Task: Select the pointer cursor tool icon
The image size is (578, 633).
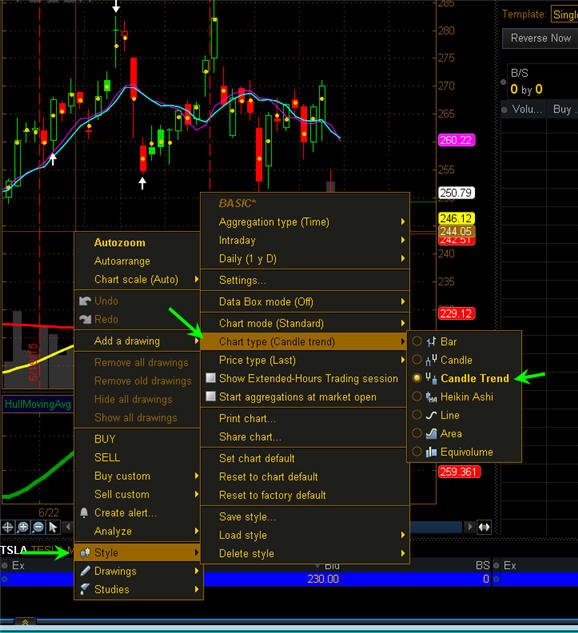Action: (53, 527)
